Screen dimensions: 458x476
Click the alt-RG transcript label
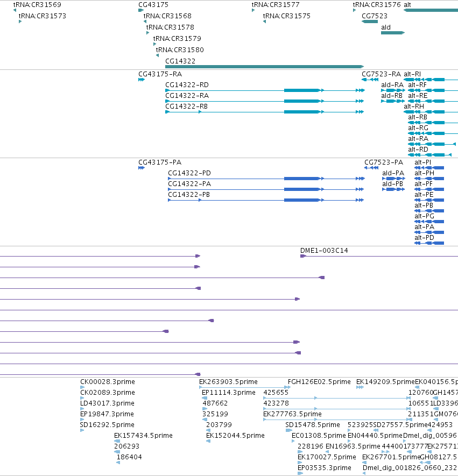[418, 128]
